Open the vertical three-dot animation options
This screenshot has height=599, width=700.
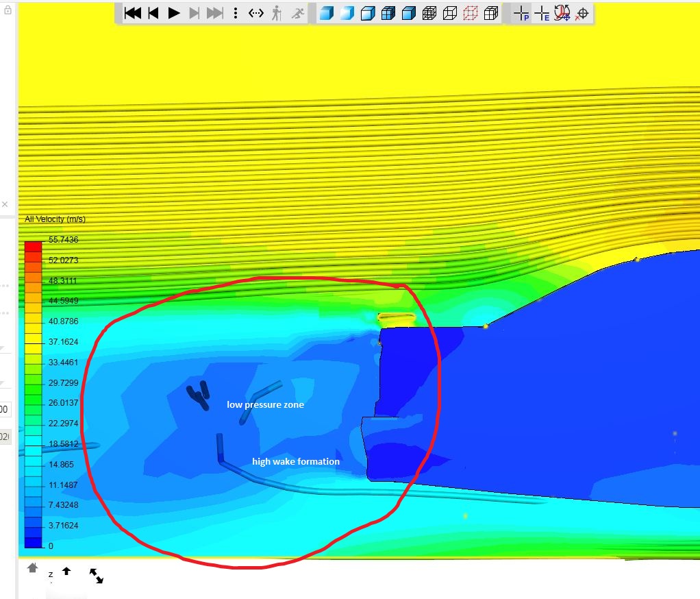pyautogui.click(x=235, y=13)
